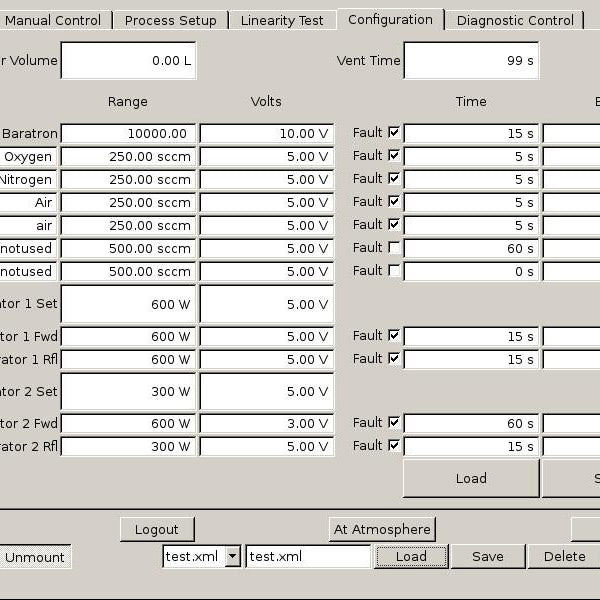Select the Oxygen volts field
The height and width of the screenshot is (600, 600).
pyautogui.click(x=266, y=156)
